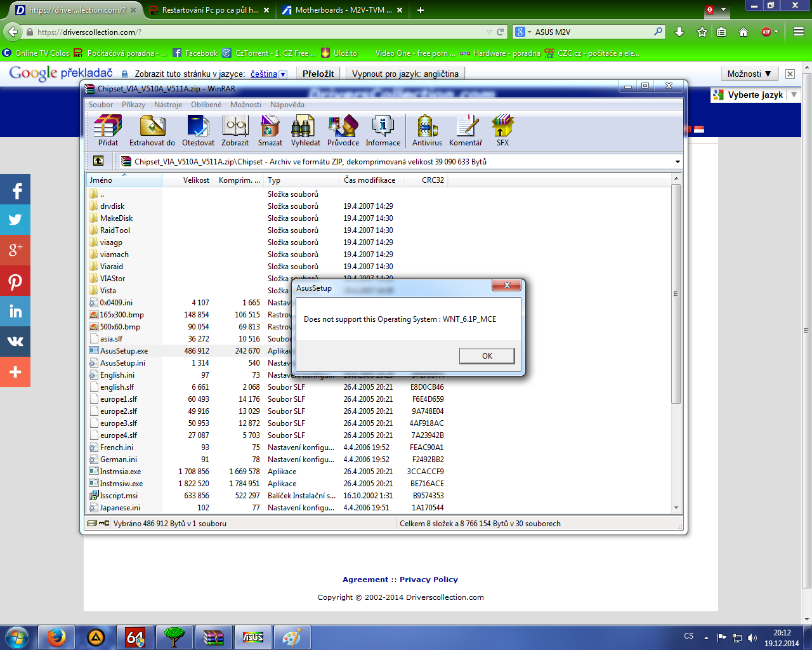Open the Nástroje menu in WinRAR
Screen dimensions: 812x650
click(x=168, y=105)
